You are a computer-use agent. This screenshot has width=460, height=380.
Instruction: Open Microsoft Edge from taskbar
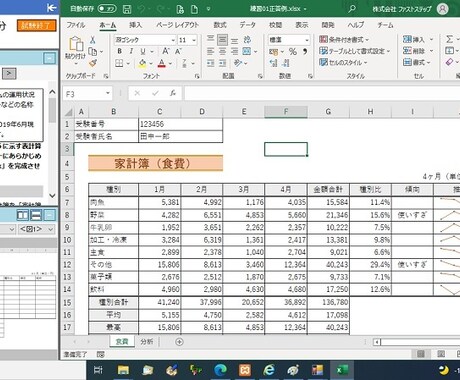point(220,370)
